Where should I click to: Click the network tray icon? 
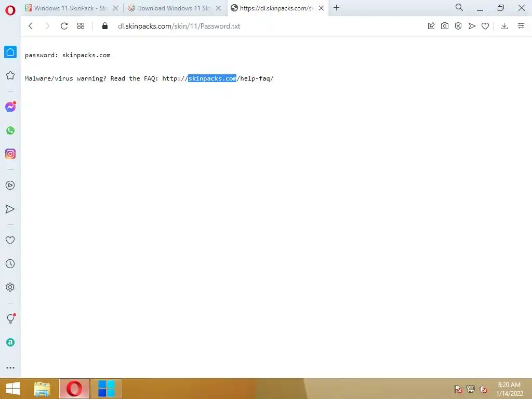coord(471,389)
